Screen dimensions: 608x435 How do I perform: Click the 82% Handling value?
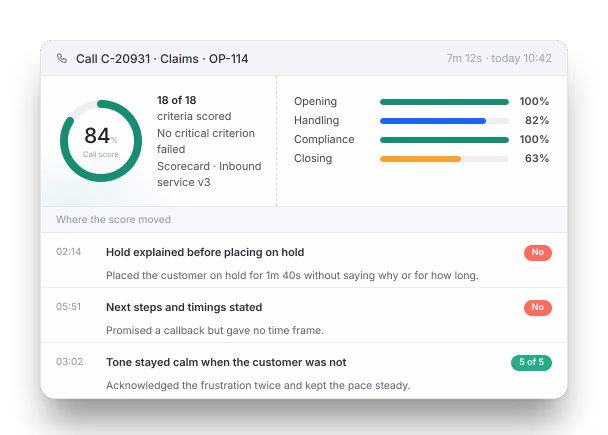click(537, 120)
